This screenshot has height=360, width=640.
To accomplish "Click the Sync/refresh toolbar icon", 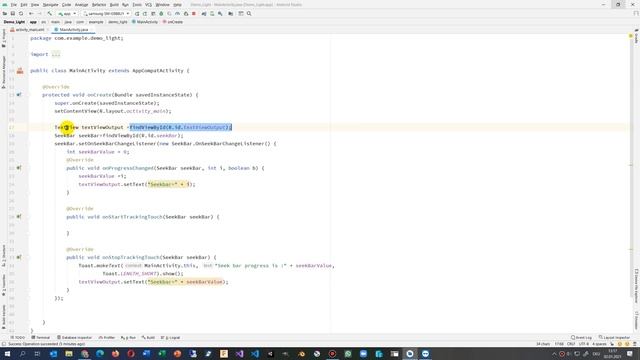I will [x=21, y=13].
